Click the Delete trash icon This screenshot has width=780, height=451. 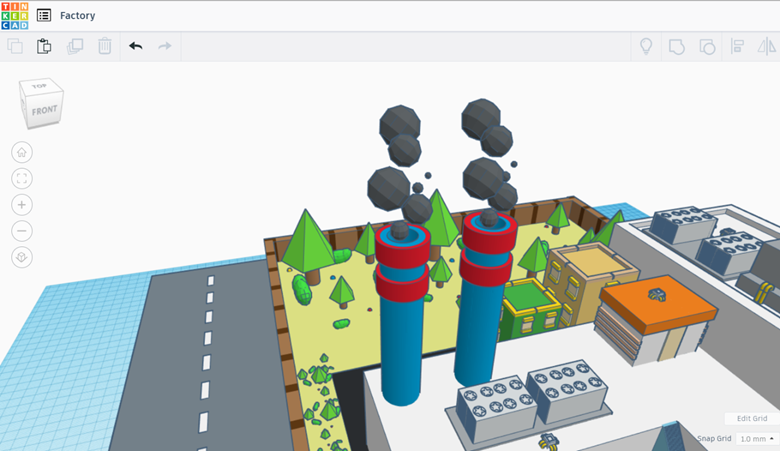tap(104, 46)
